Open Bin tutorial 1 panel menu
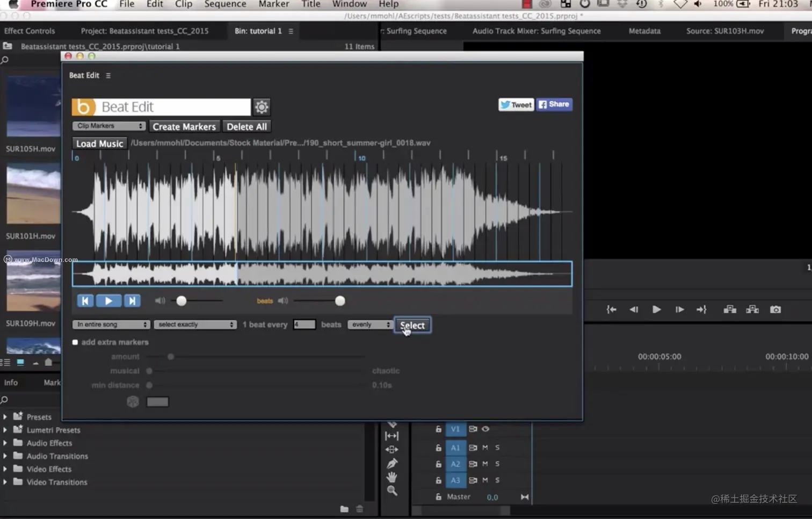 click(291, 31)
